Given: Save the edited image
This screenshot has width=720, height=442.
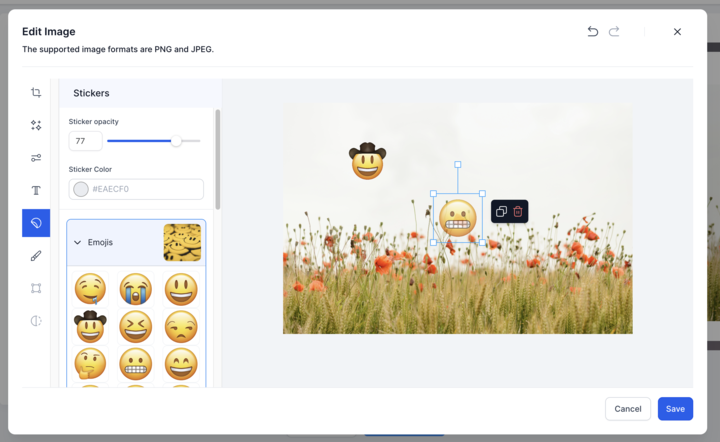Looking at the screenshot, I should tap(675, 408).
